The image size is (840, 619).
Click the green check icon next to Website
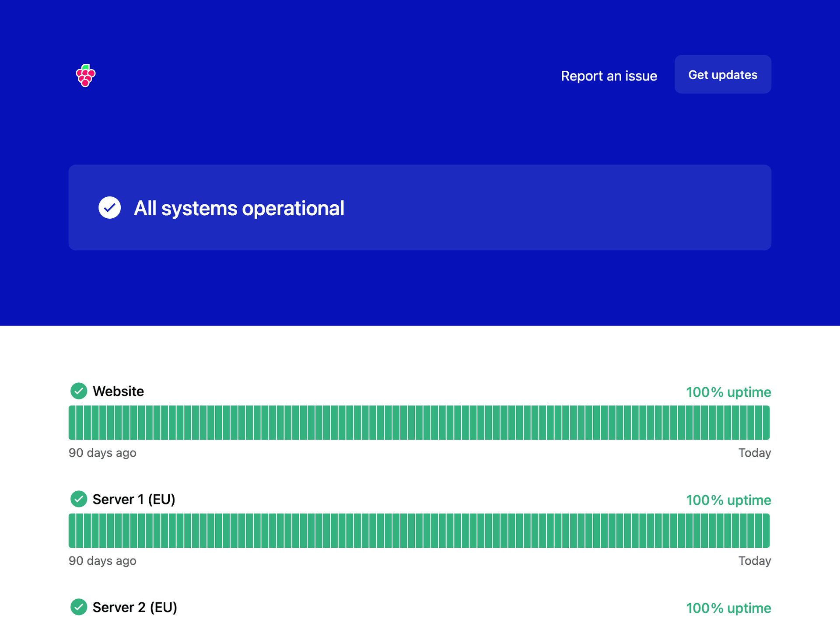point(79,391)
